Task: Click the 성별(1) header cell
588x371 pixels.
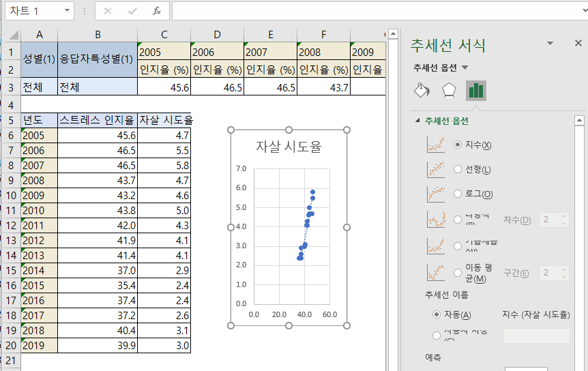Action: click(40, 59)
